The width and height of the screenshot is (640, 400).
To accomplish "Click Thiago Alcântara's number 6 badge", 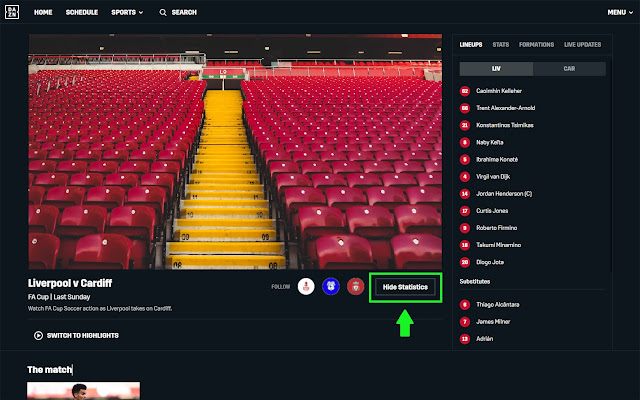I will tap(464, 304).
